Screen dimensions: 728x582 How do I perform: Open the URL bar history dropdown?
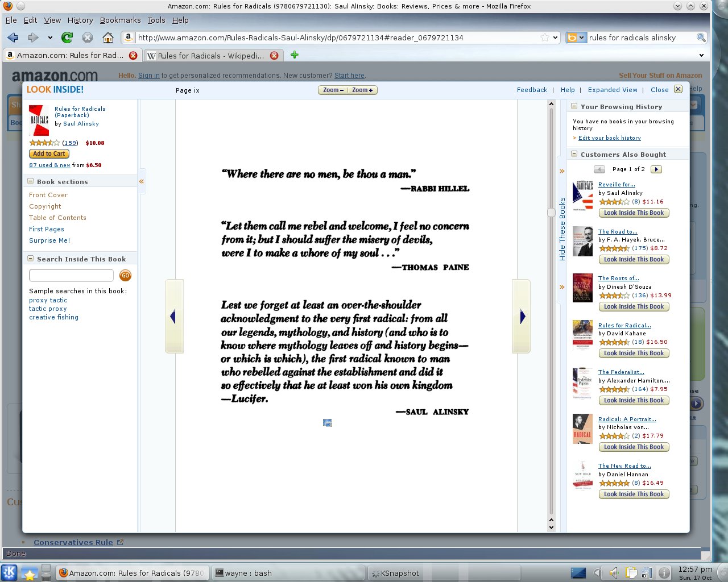[x=556, y=38]
